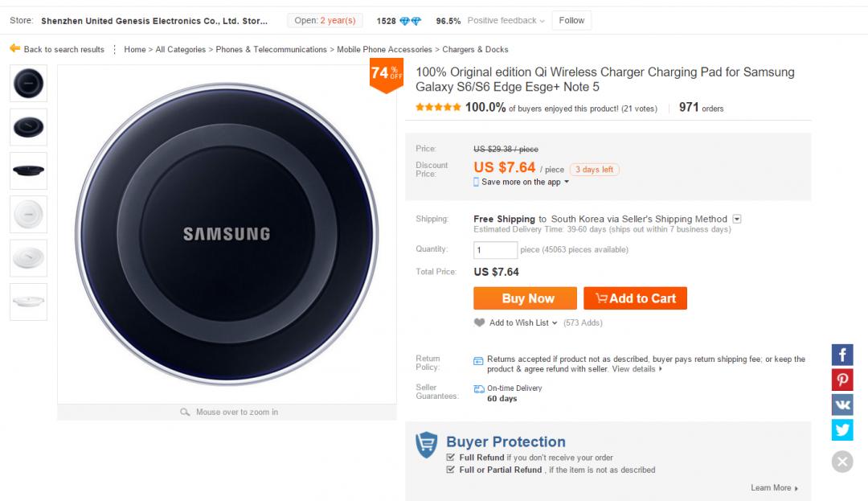Expand Save more on the app
Viewport: 868px width, 501px height.
pyautogui.click(x=567, y=183)
